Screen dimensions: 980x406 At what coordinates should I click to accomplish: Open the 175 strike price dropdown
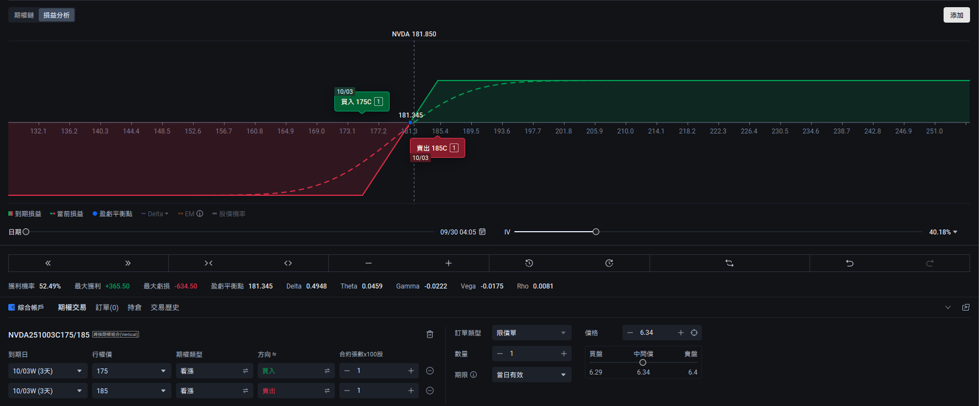click(x=131, y=371)
